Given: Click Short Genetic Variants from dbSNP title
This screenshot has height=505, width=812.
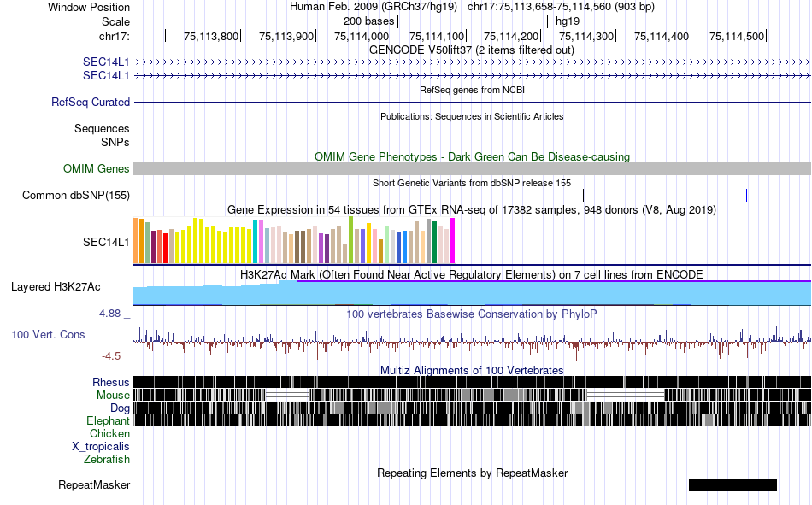Looking at the screenshot, I should tap(472, 183).
